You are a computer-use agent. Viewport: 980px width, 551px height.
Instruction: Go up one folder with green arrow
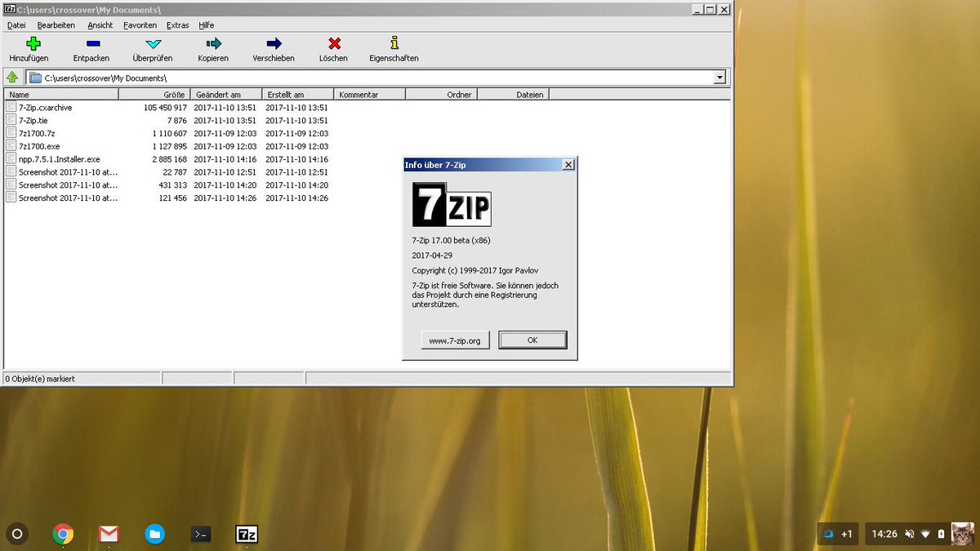(12, 78)
